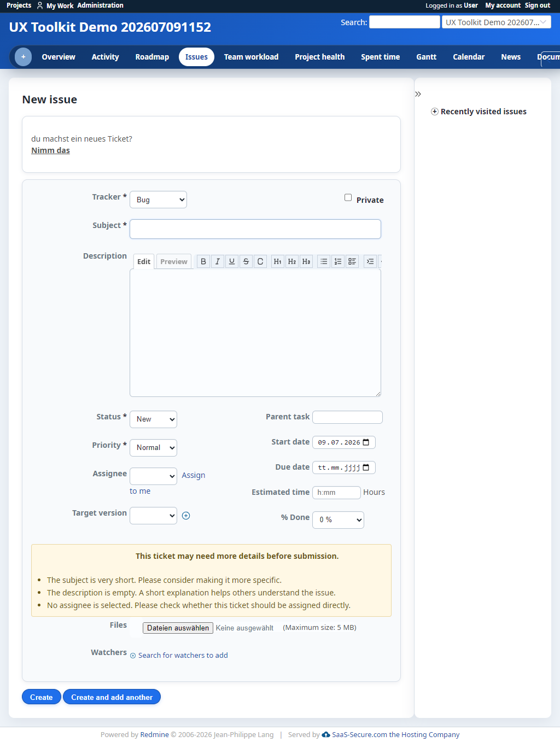This screenshot has width=560, height=742.
Task: Open the Status dropdown
Action: coord(153,419)
